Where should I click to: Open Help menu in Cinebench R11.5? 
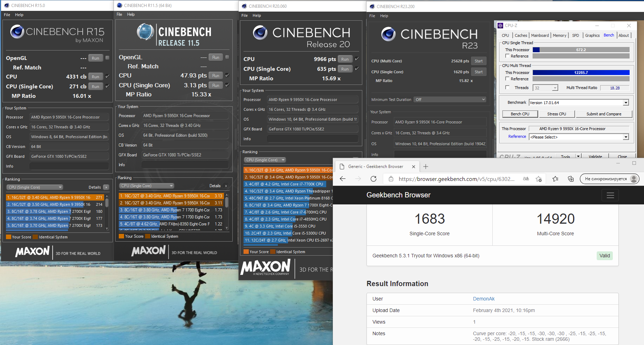pyautogui.click(x=131, y=14)
